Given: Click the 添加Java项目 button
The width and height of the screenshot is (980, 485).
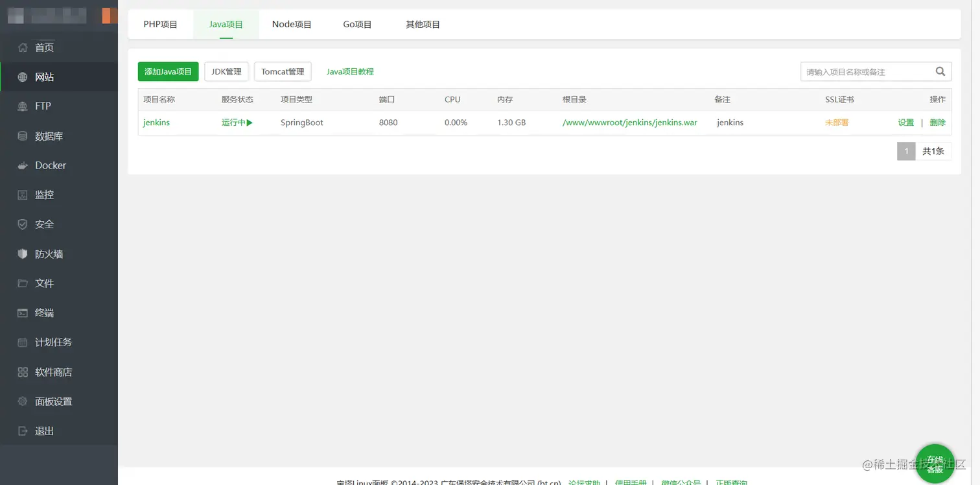Looking at the screenshot, I should [x=169, y=71].
